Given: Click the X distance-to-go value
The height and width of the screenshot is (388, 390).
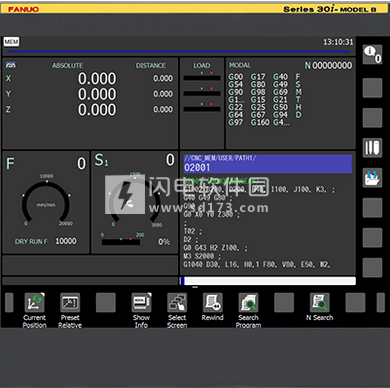Looking at the screenshot, I should pyautogui.click(x=163, y=78).
